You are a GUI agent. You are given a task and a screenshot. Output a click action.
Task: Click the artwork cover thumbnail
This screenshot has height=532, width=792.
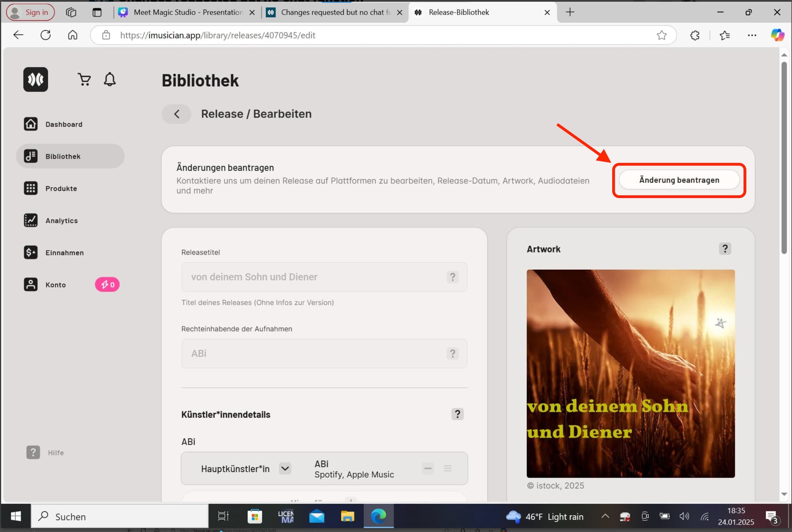tap(631, 374)
